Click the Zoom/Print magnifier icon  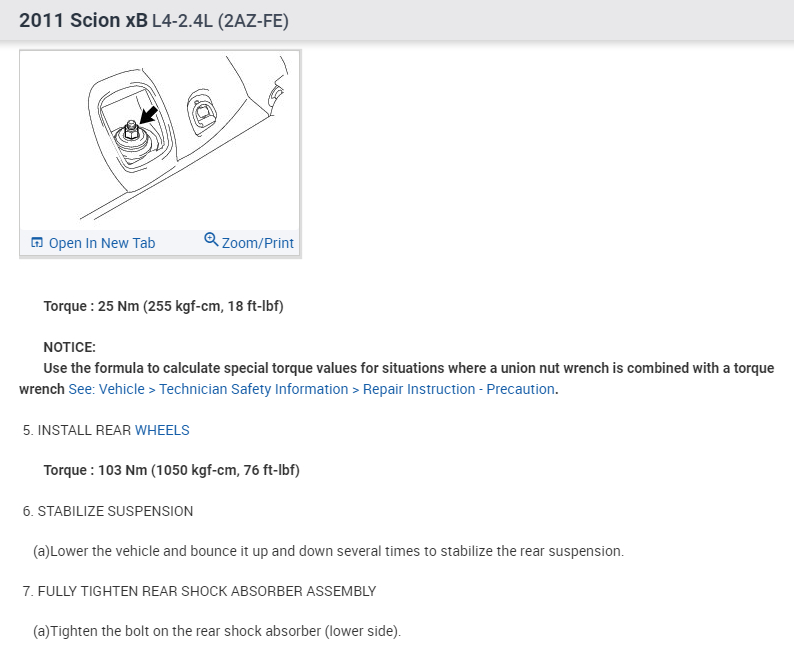pos(211,240)
